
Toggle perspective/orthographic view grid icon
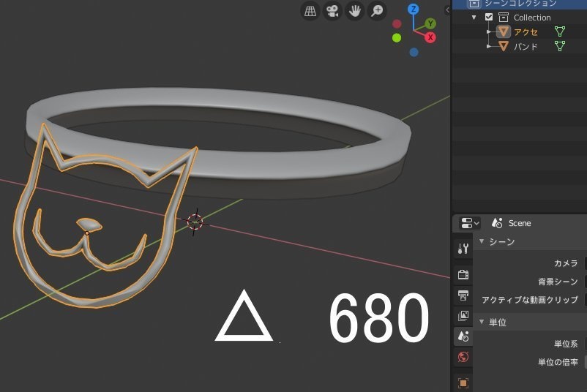click(x=310, y=11)
